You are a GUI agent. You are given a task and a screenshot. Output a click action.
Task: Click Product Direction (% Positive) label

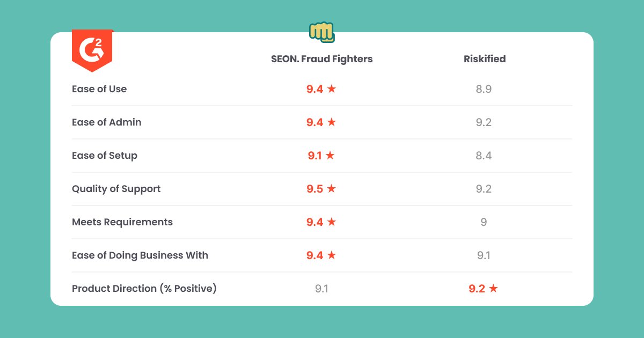(144, 289)
